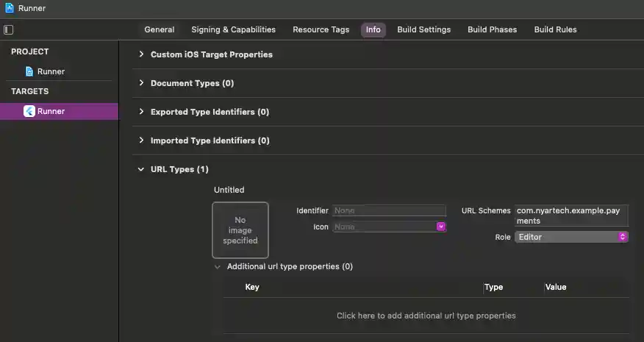Switch to the General tab
This screenshot has width=644, height=342.
(160, 29)
